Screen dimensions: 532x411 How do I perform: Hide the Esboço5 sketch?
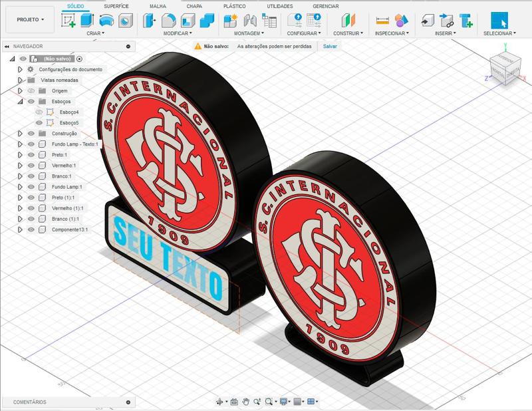coord(39,122)
